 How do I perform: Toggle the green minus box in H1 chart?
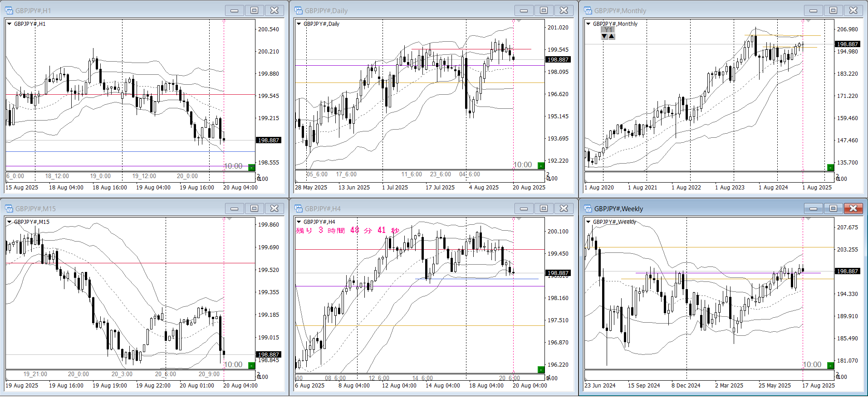(x=251, y=167)
